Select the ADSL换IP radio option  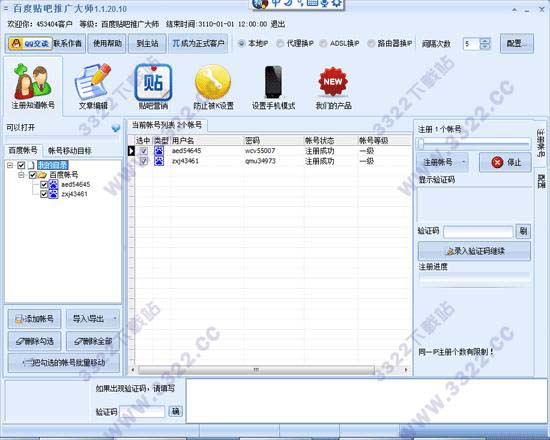tap(340, 44)
